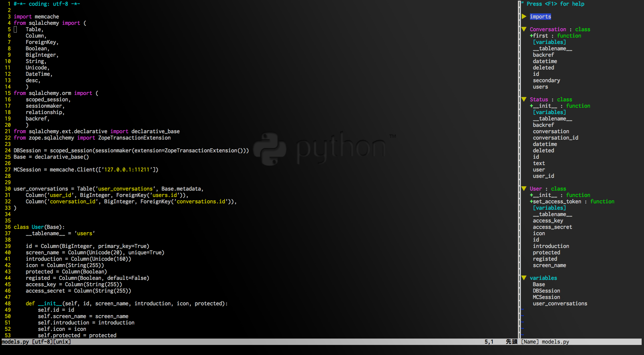644x355 pixels.
Task: Click the Press F1 for help line
Action: point(555,4)
